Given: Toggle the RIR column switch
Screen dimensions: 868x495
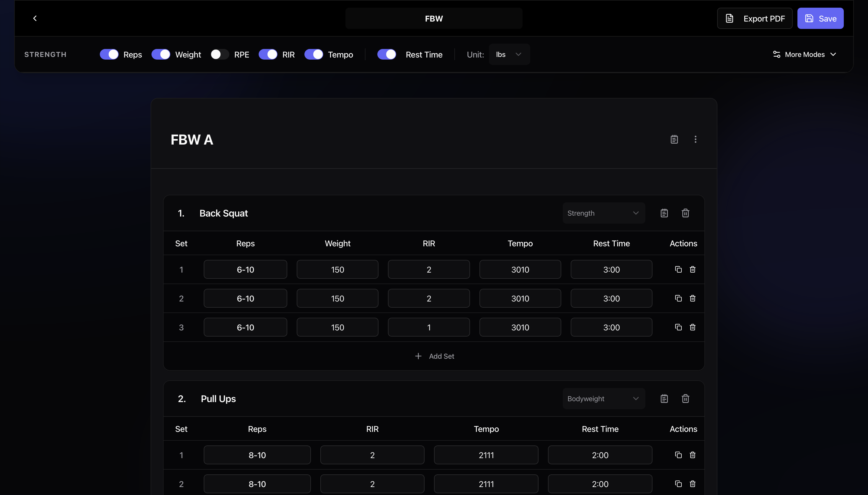Looking at the screenshot, I should (x=268, y=54).
